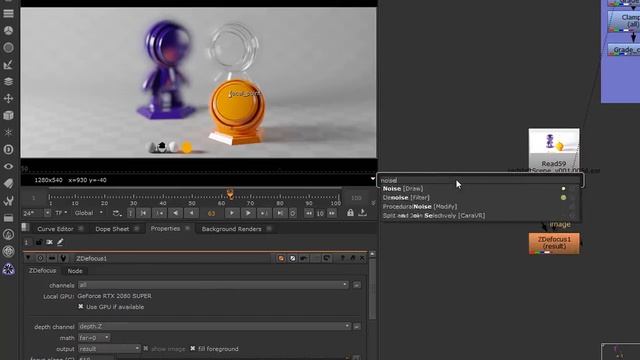The image size is (640, 360).
Task: Clear all panels from Properties bin
Action: point(49,242)
